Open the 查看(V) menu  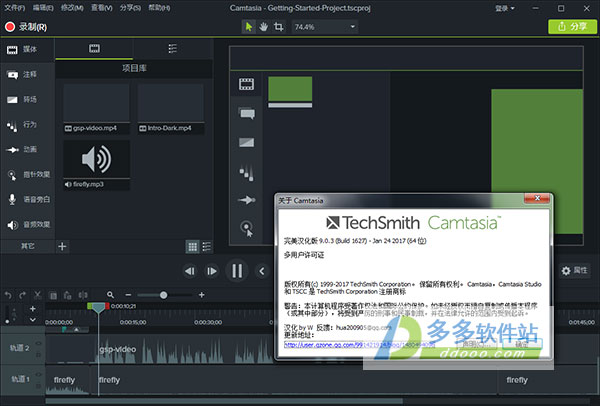tap(101, 8)
